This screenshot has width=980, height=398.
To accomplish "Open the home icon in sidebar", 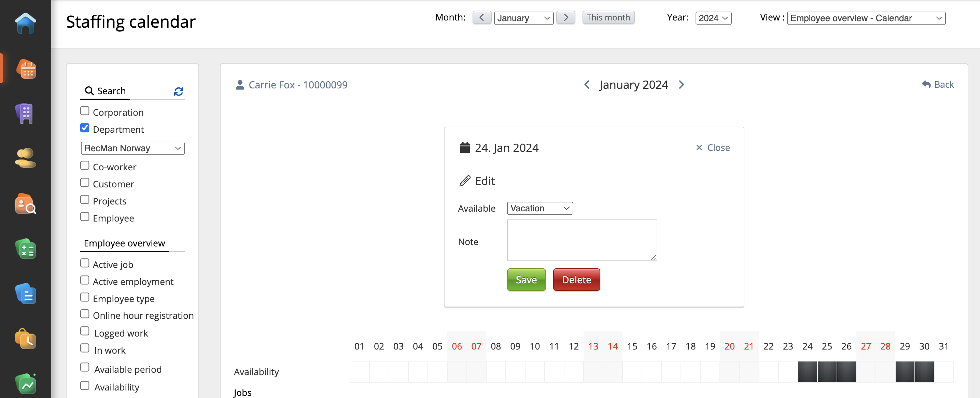I will coord(26,24).
